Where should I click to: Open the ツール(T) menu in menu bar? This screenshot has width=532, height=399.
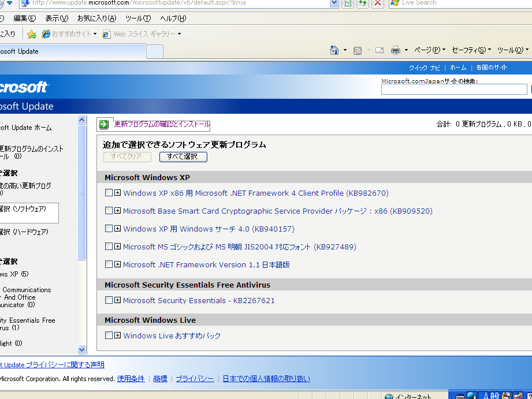(138, 18)
